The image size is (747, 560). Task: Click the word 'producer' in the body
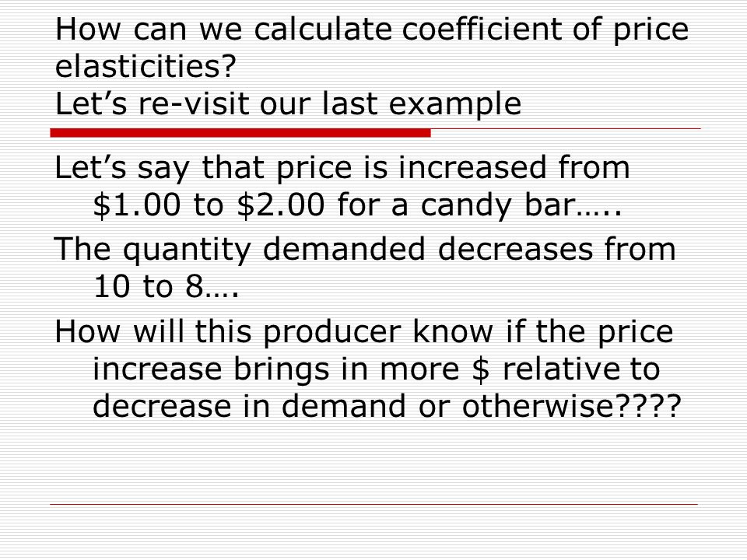pos(331,334)
